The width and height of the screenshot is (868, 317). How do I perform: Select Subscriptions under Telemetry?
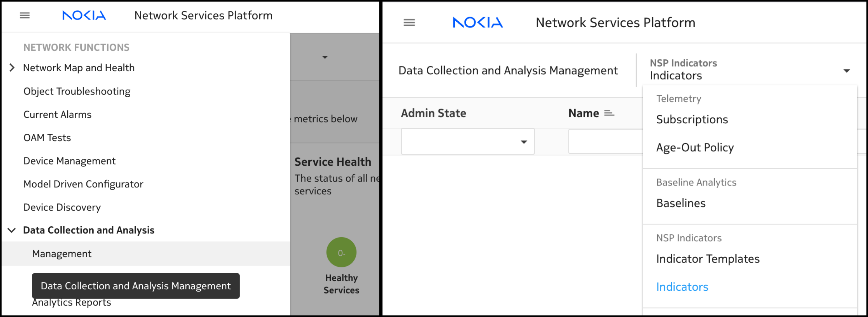692,120
